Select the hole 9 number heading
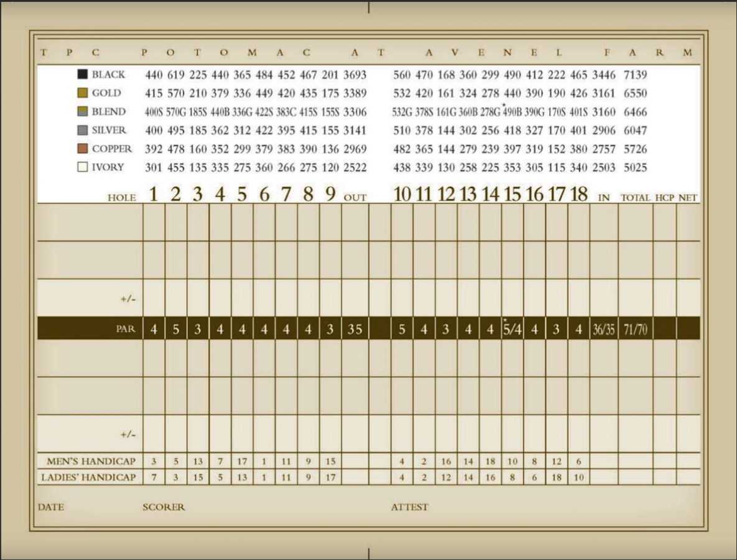 point(330,194)
